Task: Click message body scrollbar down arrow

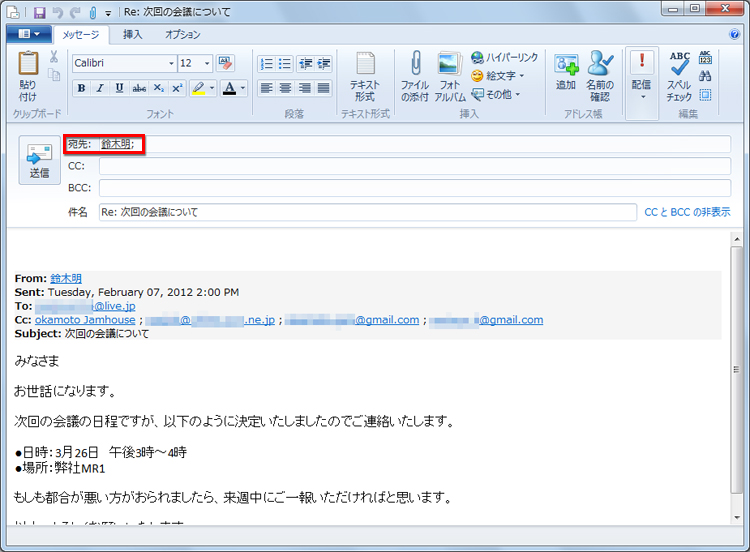Action: [737, 517]
